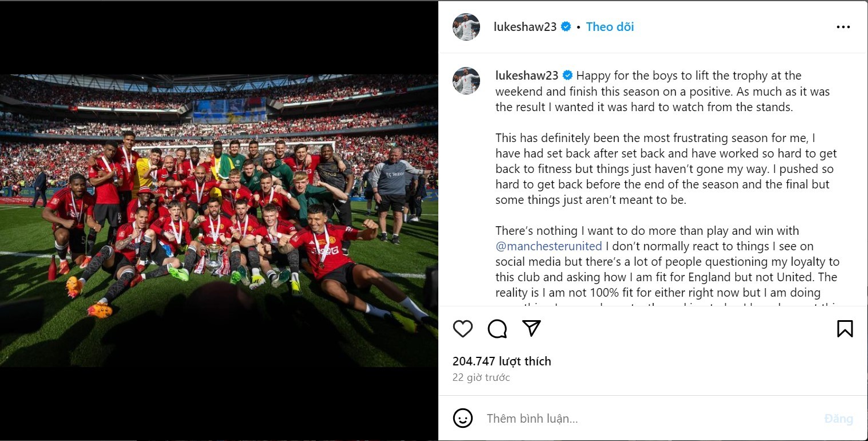The height and width of the screenshot is (441, 868).
Task: Click the lukeshaw23 avatar in the header
Action: coord(466,27)
